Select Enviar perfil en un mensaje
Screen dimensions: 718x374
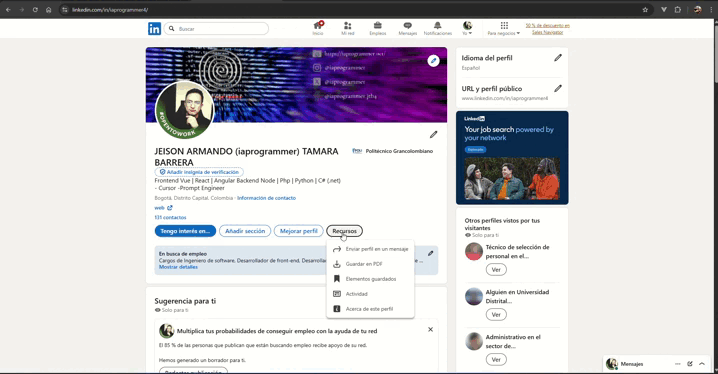point(370,249)
